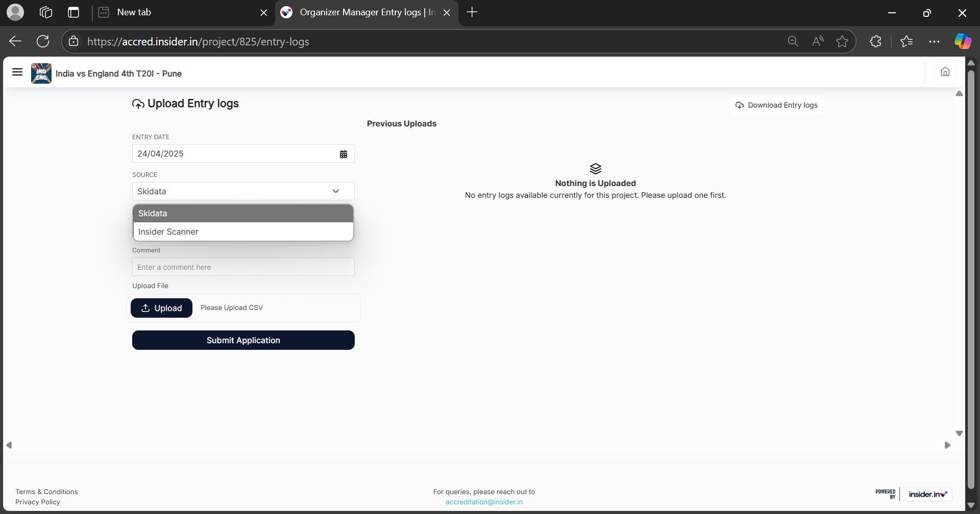Screen dimensions: 980x514
Task: Open new browser tab with plus
Action: (472, 12)
